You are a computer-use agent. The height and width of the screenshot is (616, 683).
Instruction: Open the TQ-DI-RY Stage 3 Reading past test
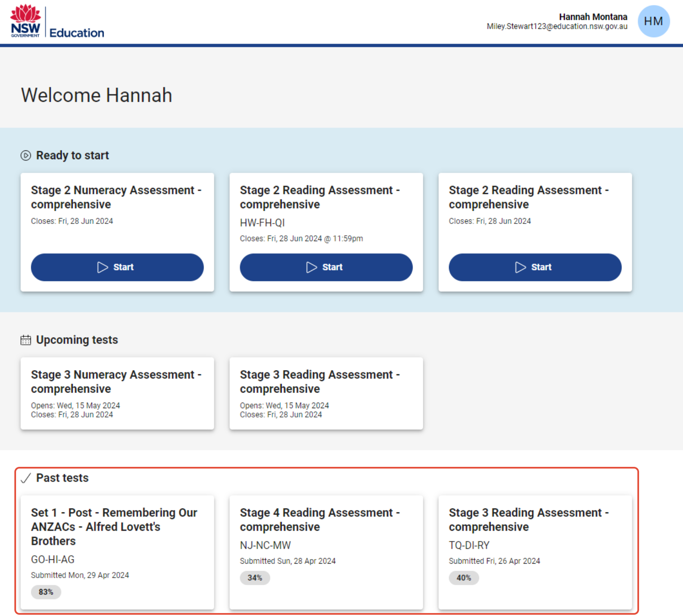click(535, 552)
